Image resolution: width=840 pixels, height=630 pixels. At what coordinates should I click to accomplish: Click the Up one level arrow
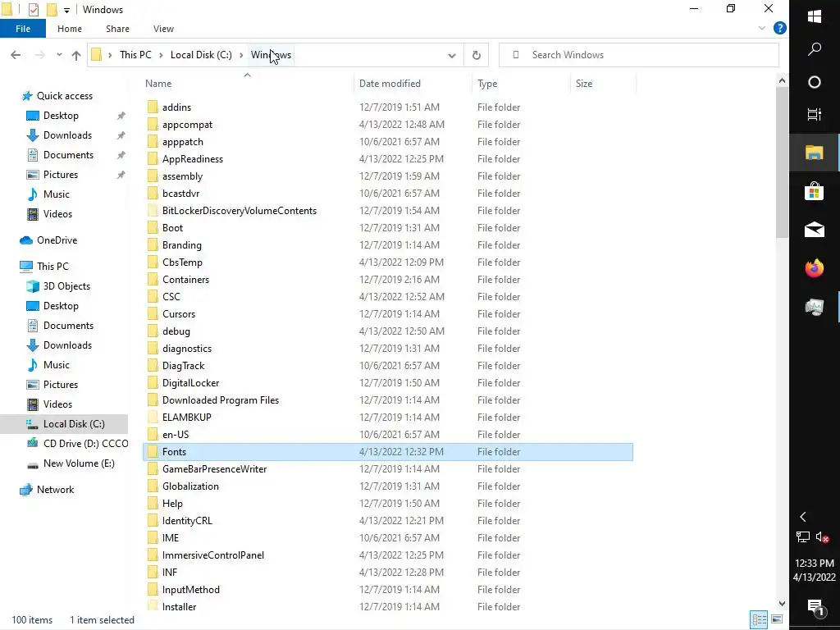[x=76, y=55]
